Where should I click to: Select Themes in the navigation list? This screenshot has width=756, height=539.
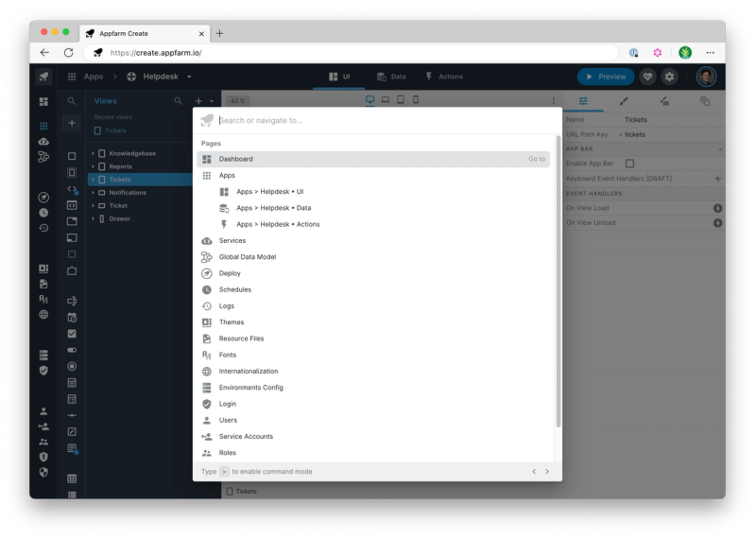(x=232, y=322)
